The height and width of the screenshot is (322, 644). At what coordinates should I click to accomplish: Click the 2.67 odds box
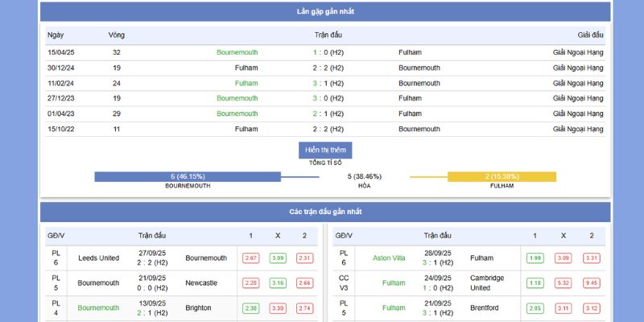pyautogui.click(x=250, y=258)
